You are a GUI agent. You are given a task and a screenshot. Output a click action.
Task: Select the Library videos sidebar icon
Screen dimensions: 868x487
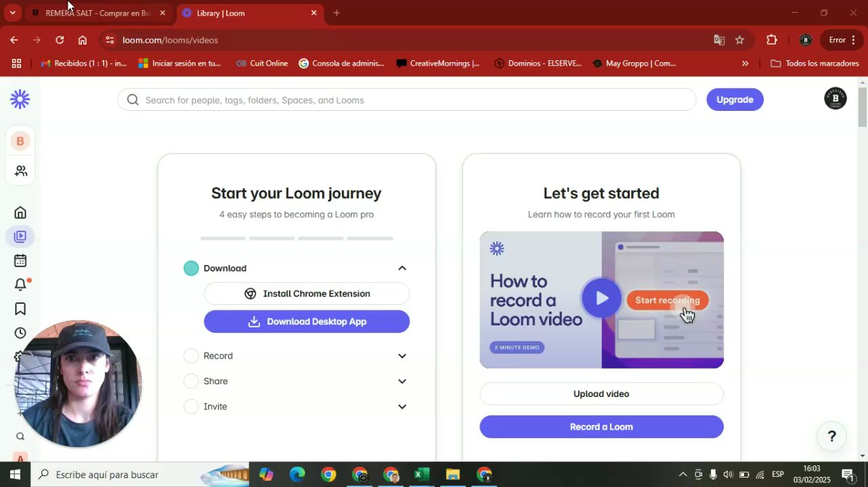(x=20, y=237)
